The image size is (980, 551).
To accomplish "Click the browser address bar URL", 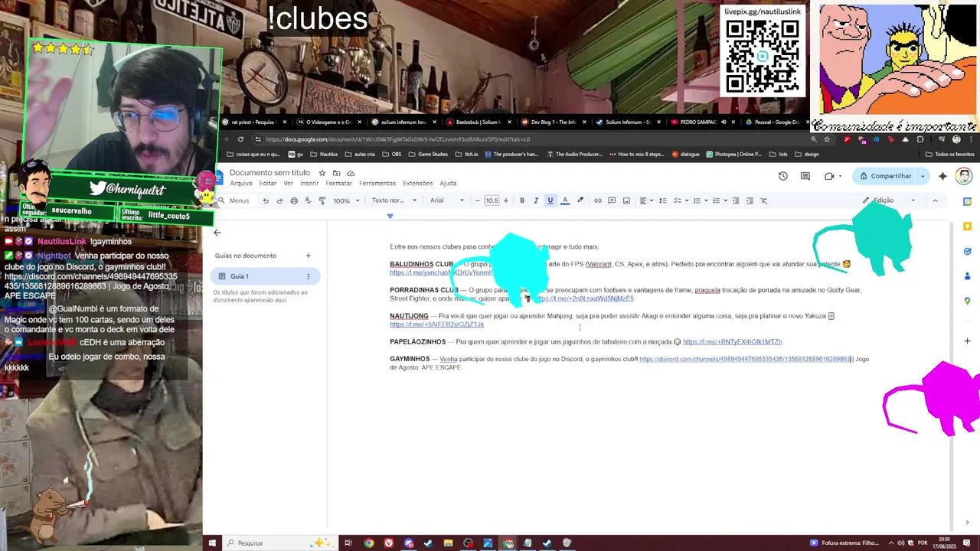I will point(397,139).
